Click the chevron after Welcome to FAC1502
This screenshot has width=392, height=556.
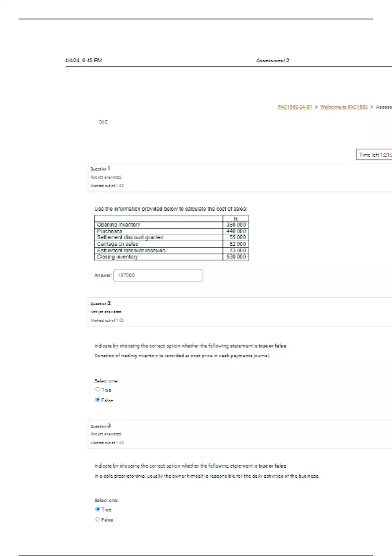click(372, 107)
